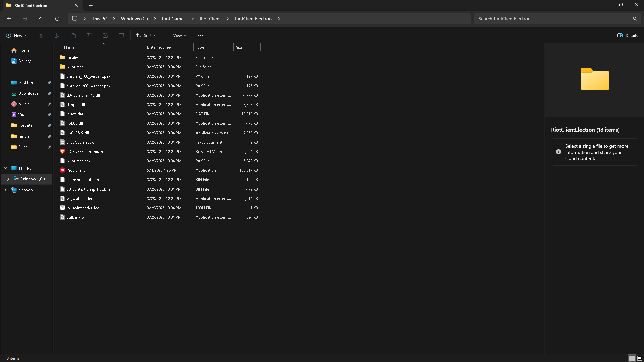Add a new tab with plus button
644x362 pixels.
91,5
